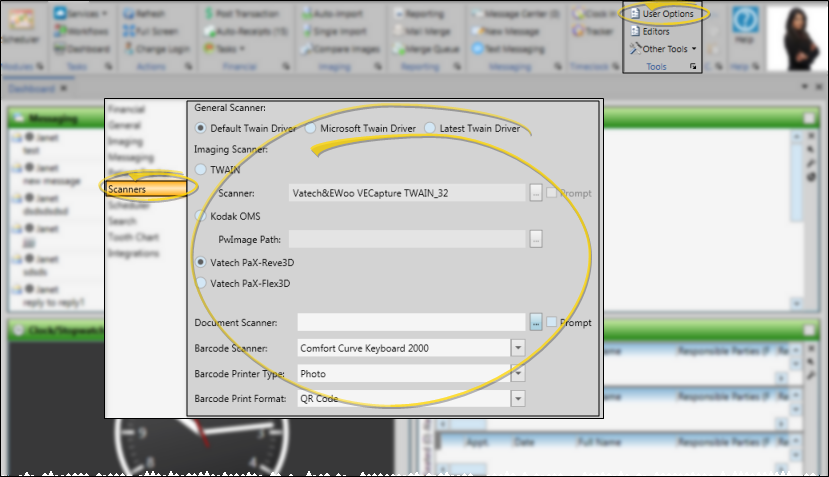Screen dimensions: 829x477
Task: Select Vatech PaX-Reve3D radio button
Action: pos(200,262)
